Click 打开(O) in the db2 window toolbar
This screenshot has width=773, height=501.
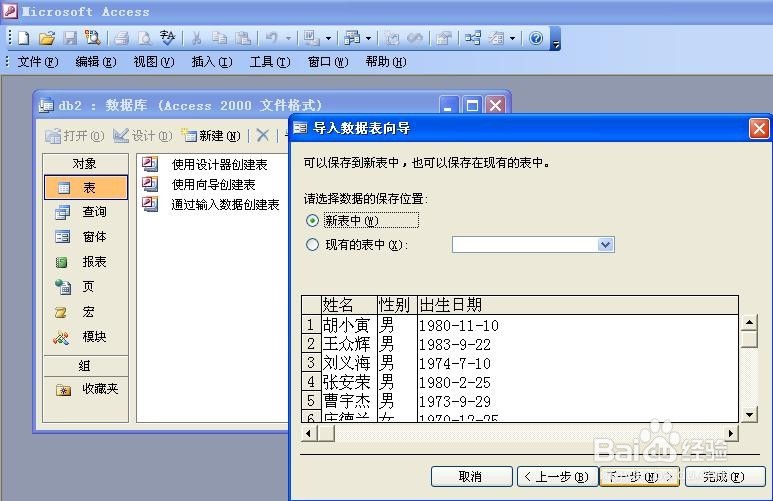(x=75, y=136)
